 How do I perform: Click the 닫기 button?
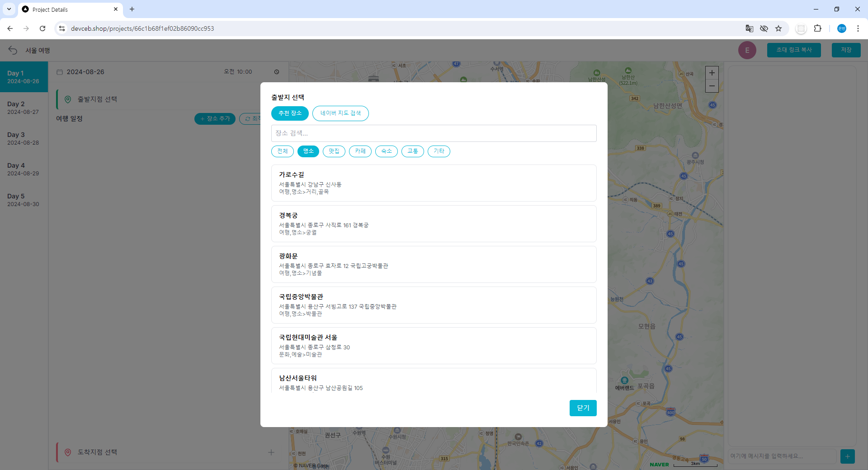click(583, 408)
